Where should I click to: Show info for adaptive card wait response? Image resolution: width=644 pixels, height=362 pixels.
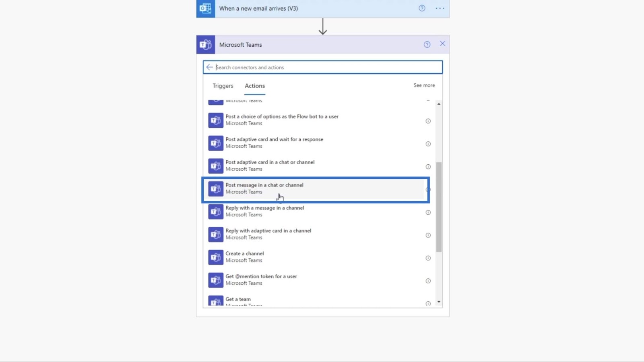[428, 144]
